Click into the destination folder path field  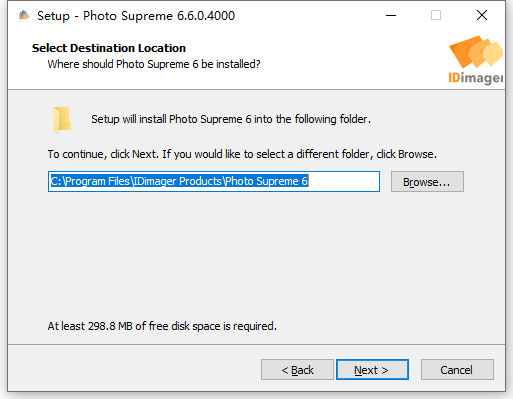214,182
